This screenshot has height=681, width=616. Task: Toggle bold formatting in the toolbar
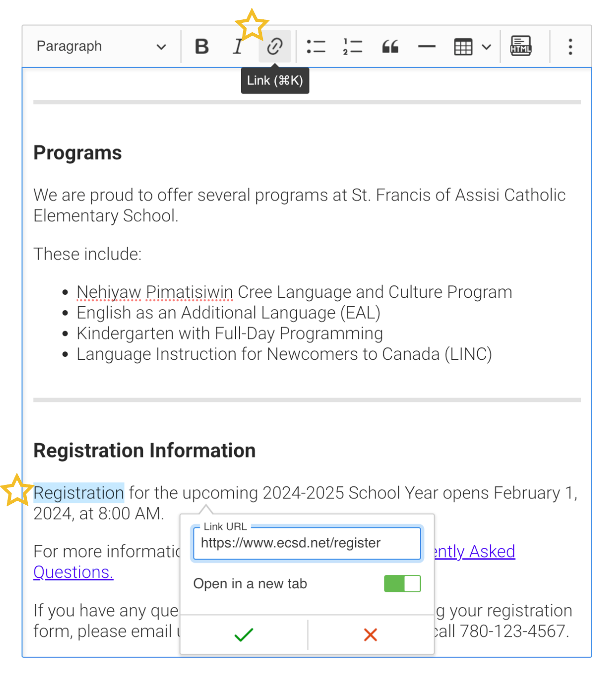click(x=202, y=47)
